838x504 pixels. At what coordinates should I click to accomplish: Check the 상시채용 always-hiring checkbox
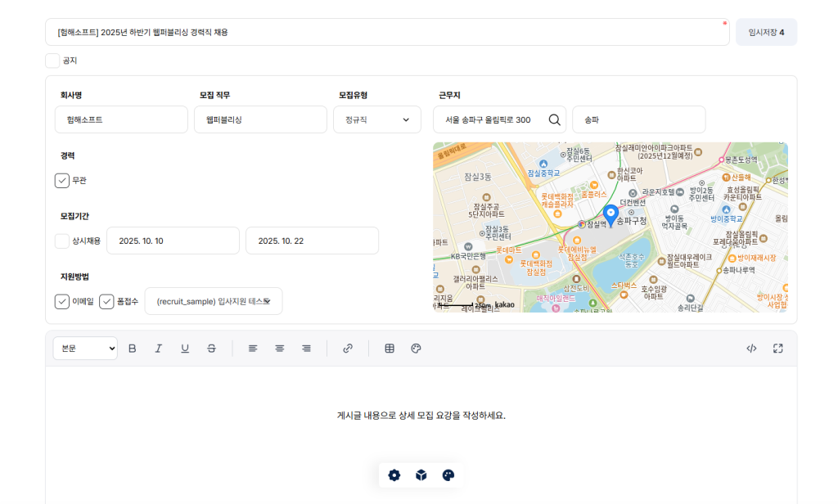click(62, 241)
